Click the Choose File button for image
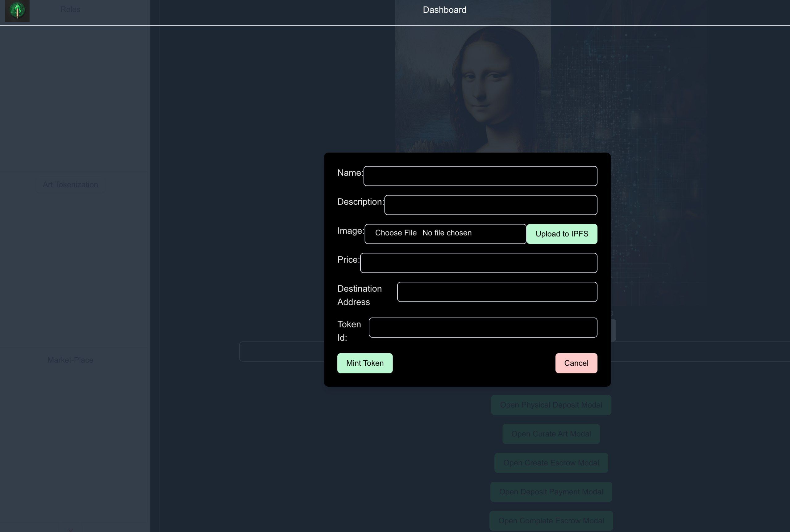The height and width of the screenshot is (532, 790). (395, 232)
